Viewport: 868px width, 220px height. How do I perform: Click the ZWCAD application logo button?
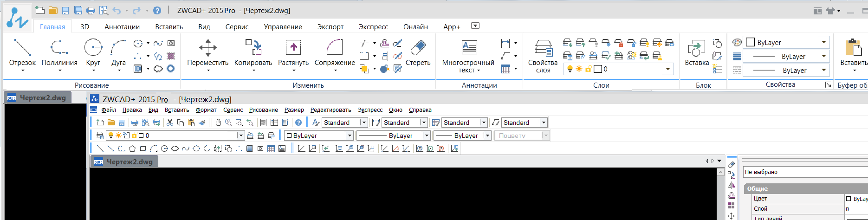tap(17, 19)
